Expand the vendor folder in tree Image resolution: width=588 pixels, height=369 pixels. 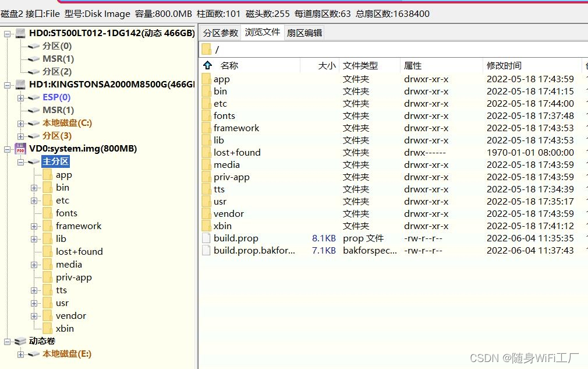34,316
